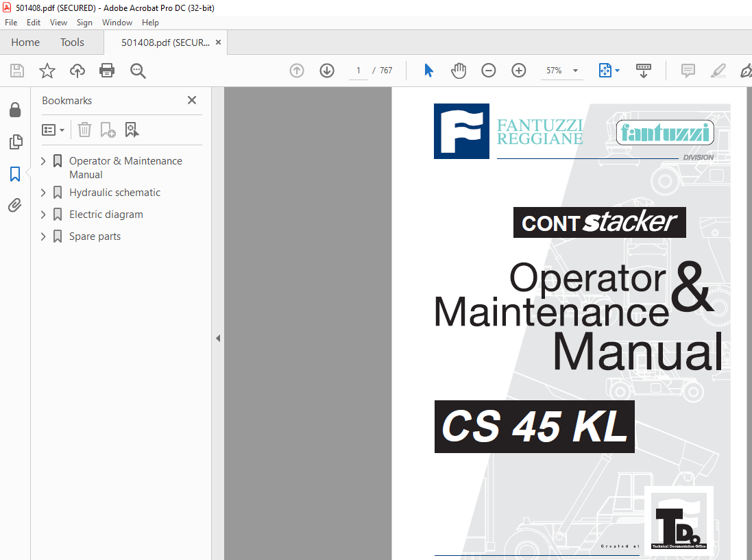Screen dimensions: 752x560
Task: Click the upload to cloud icon
Action: coord(77,71)
